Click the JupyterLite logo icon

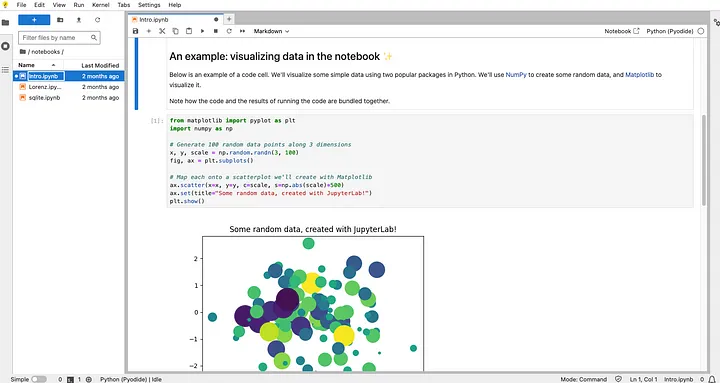coord(5,5)
